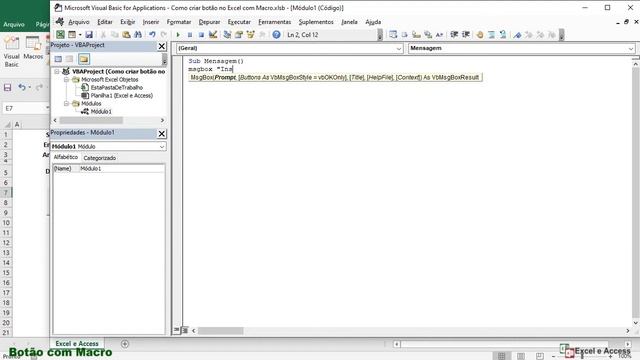
Task: Click the Complete Word icon
Action: coord(439,35)
